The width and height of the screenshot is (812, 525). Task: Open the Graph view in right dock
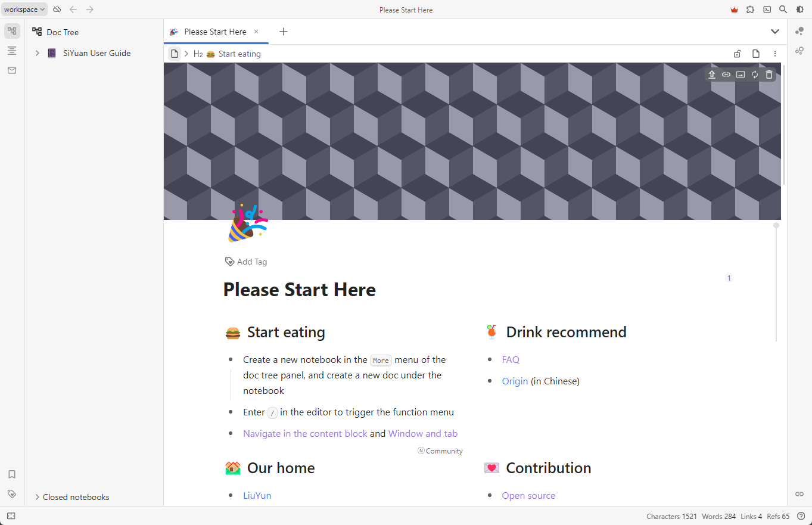(x=799, y=31)
